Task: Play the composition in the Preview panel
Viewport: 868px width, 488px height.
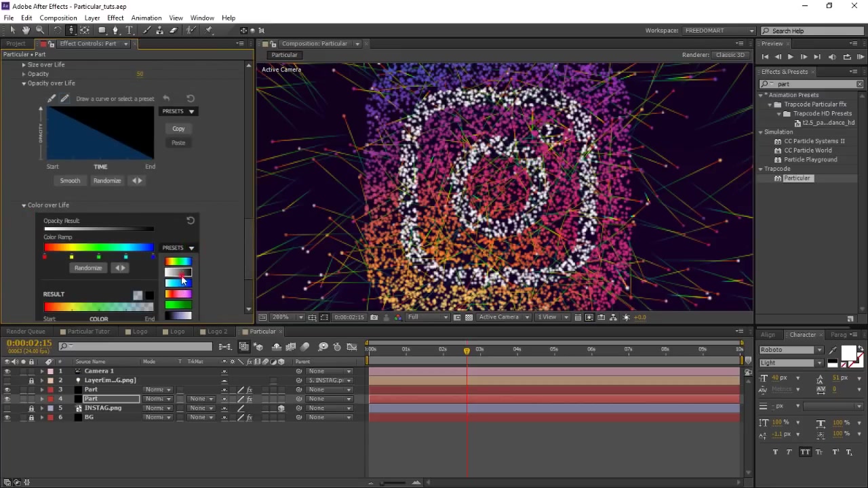Action: click(790, 57)
